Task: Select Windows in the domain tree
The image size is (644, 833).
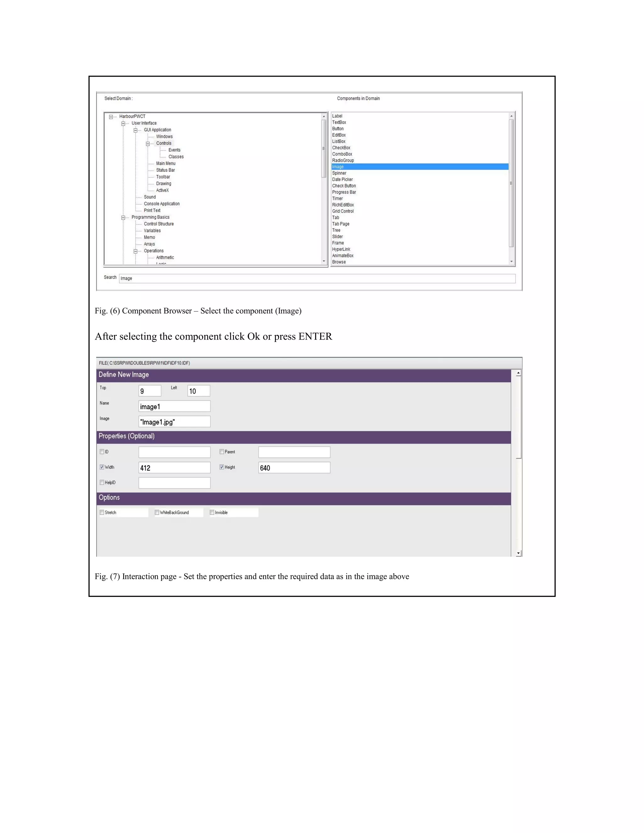Action: coord(164,136)
